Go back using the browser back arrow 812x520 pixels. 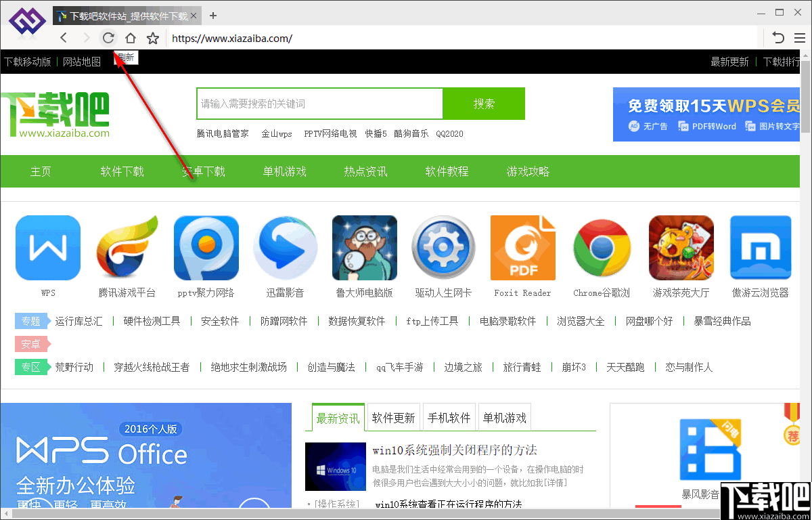click(64, 39)
